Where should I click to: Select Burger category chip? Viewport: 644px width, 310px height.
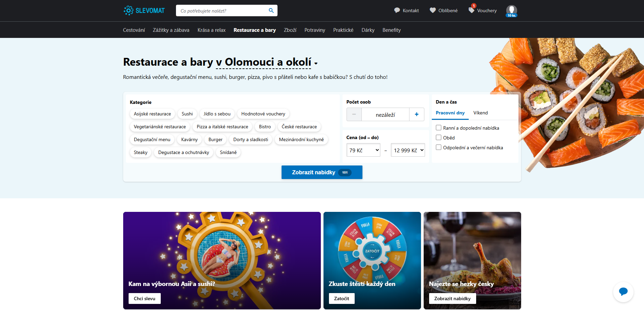pos(216,139)
